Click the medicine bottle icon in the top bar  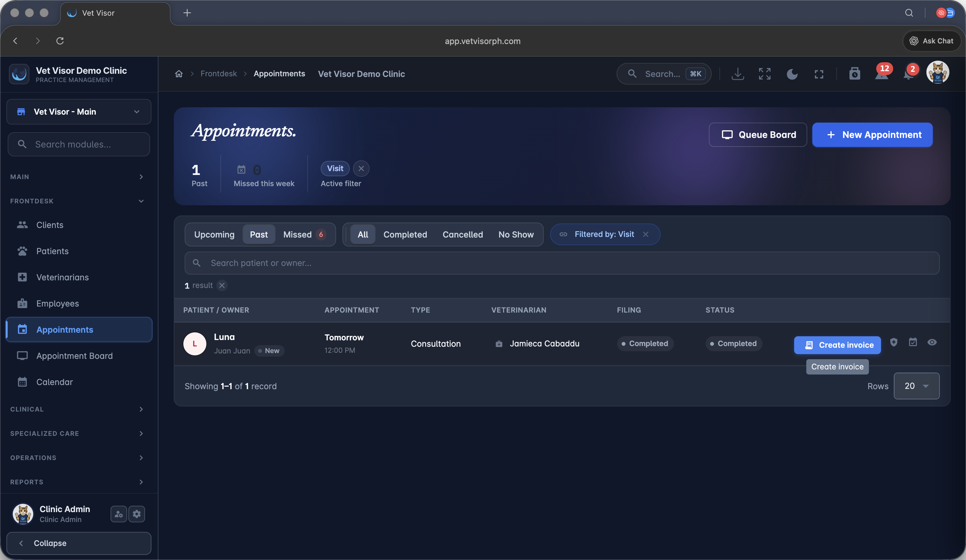click(x=855, y=73)
